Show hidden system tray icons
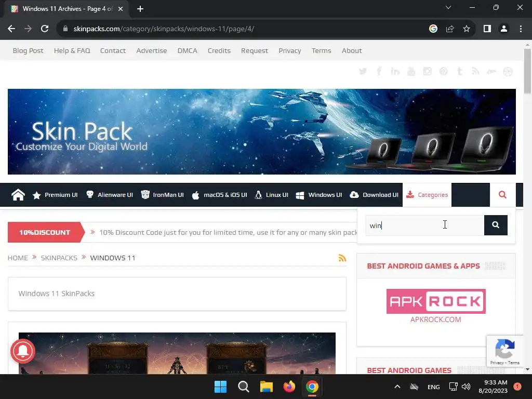Image resolution: width=532 pixels, height=399 pixels. (x=397, y=387)
